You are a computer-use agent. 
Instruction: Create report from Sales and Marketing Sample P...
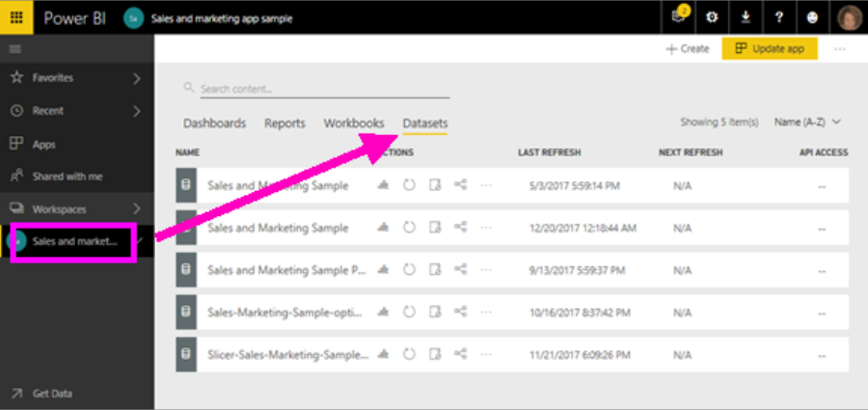pyautogui.click(x=383, y=270)
